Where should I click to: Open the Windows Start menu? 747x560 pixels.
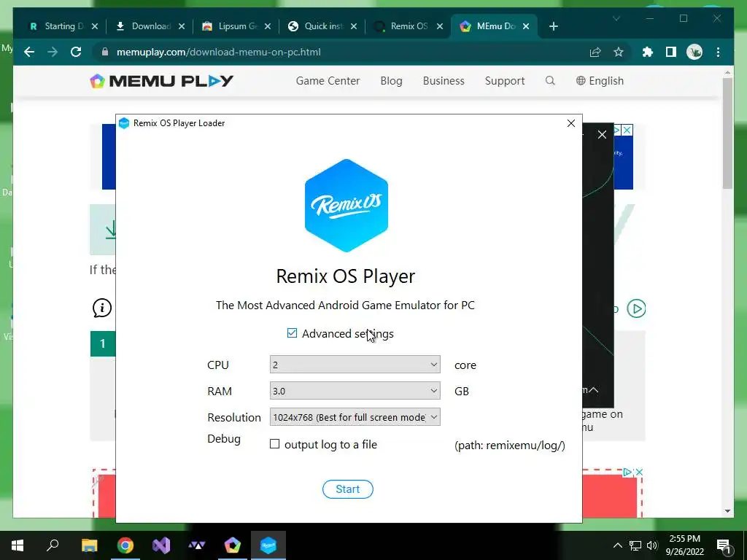[x=18, y=545]
